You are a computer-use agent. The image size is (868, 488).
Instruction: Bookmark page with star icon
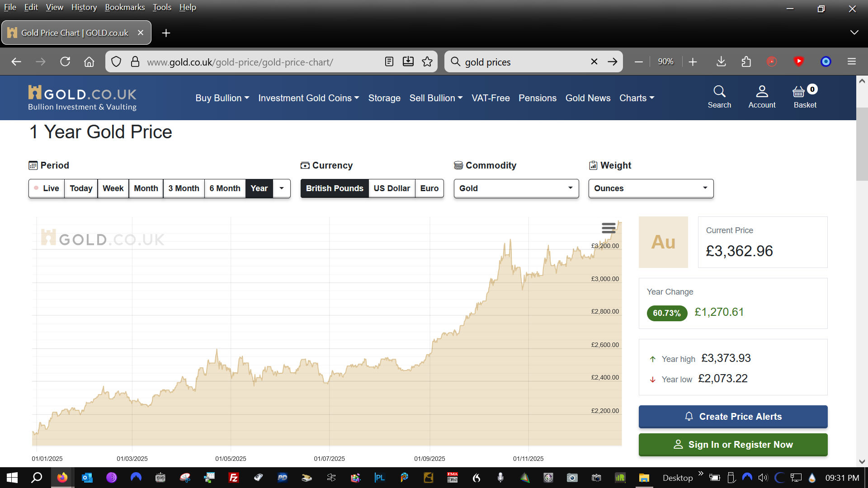tap(427, 61)
